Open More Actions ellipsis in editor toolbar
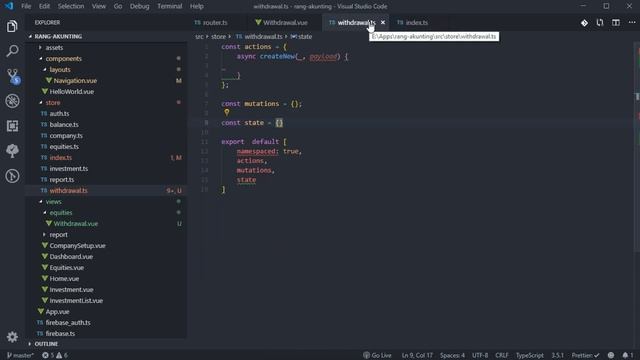This screenshot has width=640, height=360. 631,23
